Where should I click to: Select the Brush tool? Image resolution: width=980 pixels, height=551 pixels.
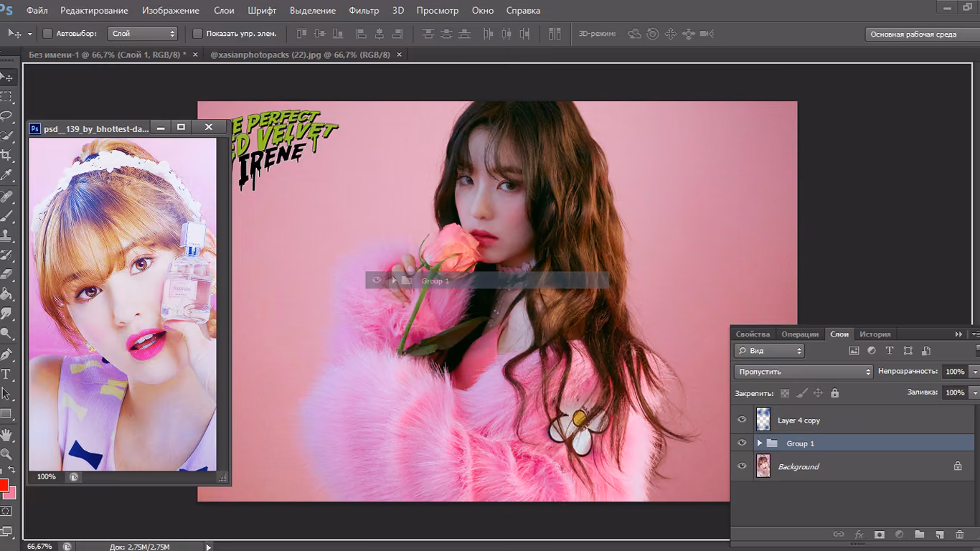coord(6,215)
